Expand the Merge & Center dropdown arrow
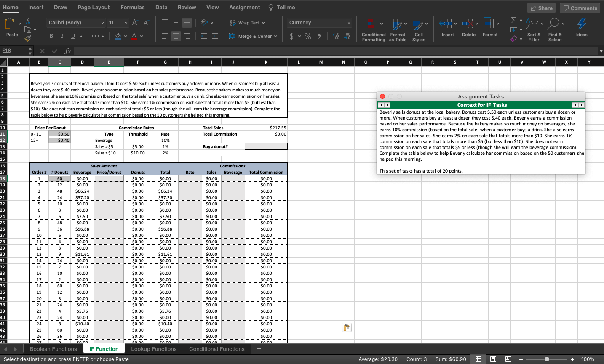The image size is (604, 364). pos(275,36)
